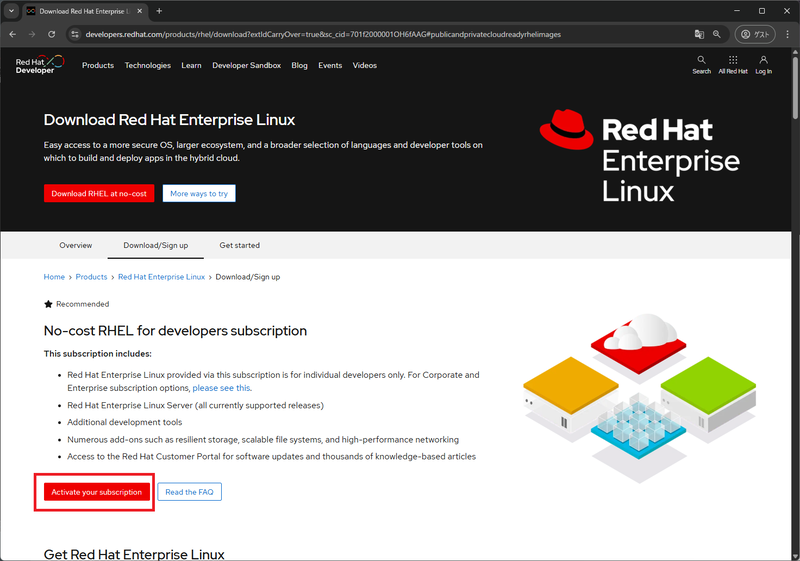Open the Videos nav item
The width and height of the screenshot is (800, 561).
tap(365, 65)
